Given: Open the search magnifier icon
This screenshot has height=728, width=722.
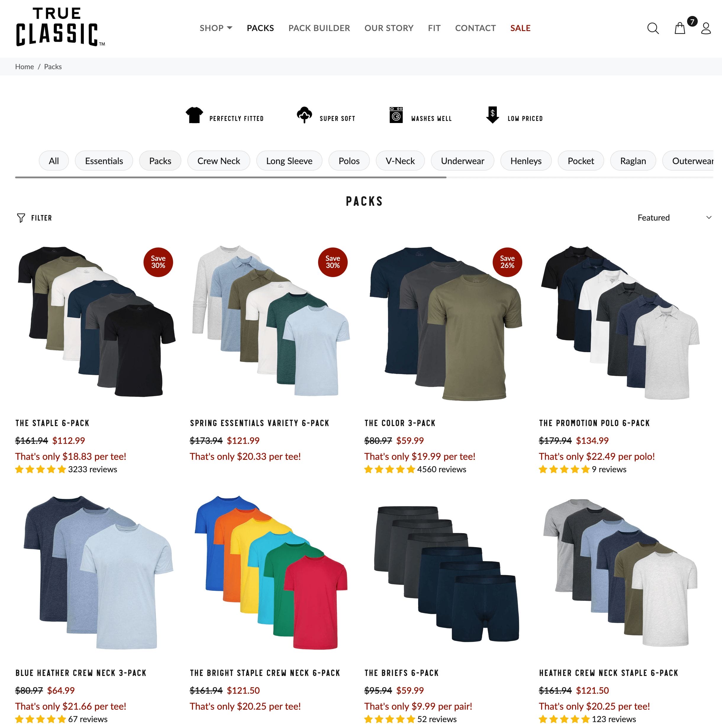Looking at the screenshot, I should click(653, 28).
